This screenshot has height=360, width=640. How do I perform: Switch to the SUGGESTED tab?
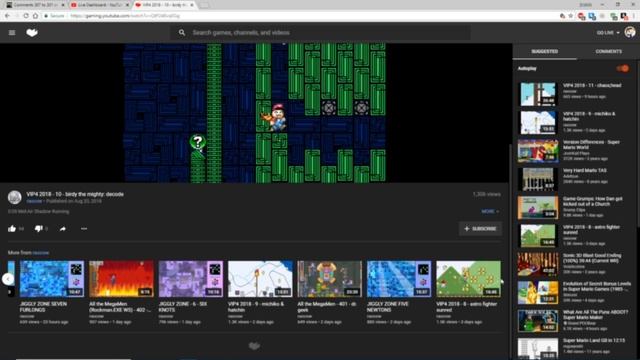(544, 51)
